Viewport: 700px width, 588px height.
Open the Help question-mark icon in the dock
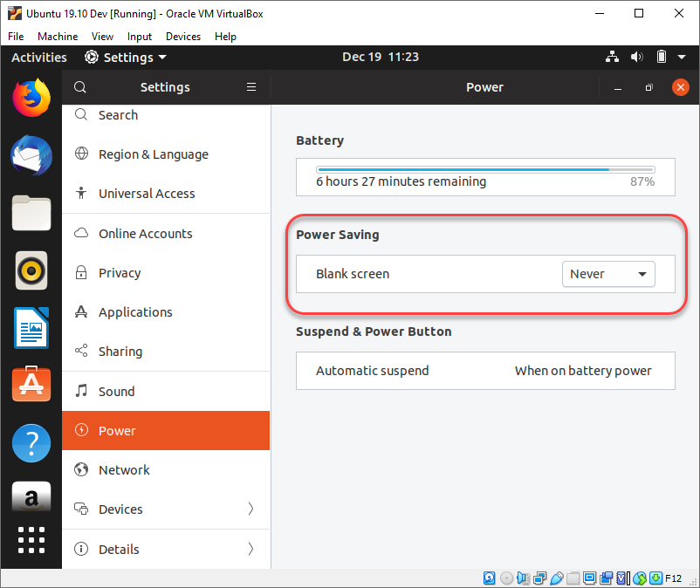tap(31, 443)
